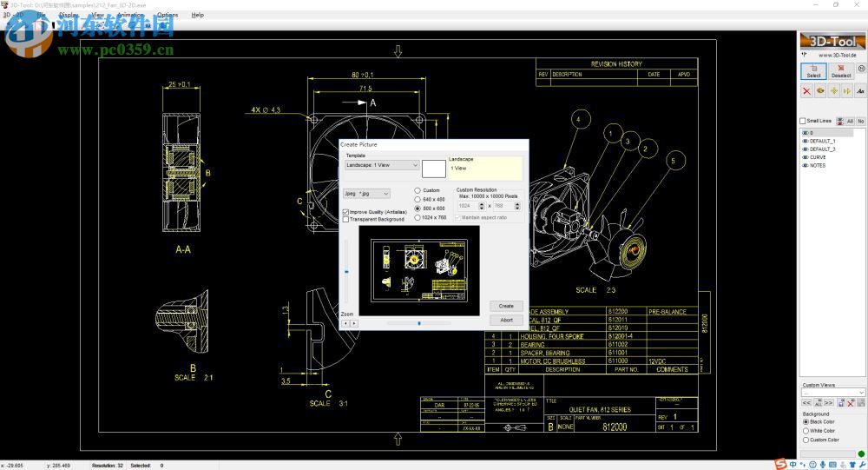Click the Sogou input method tray icon
868x470 pixels.
[781, 465]
